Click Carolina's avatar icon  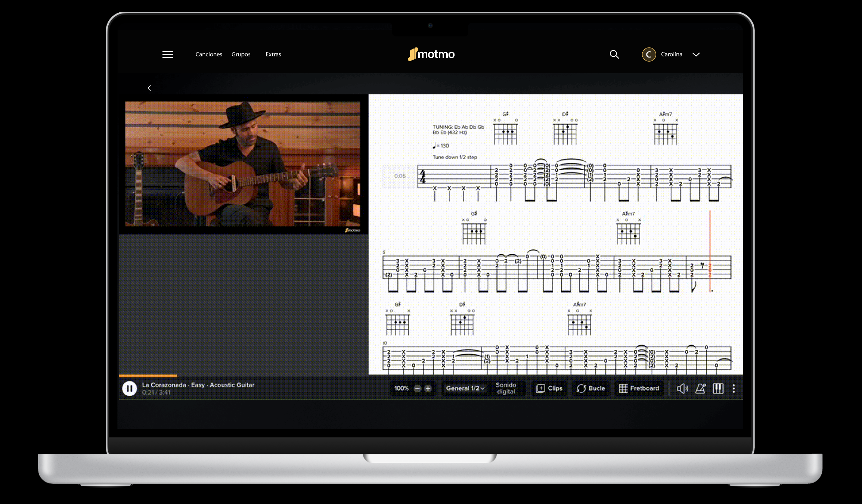tap(649, 55)
